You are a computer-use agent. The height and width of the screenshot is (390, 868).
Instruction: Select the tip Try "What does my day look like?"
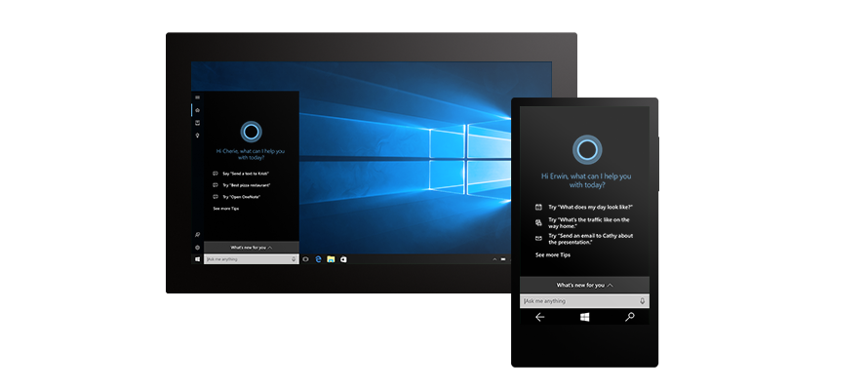coord(591,207)
